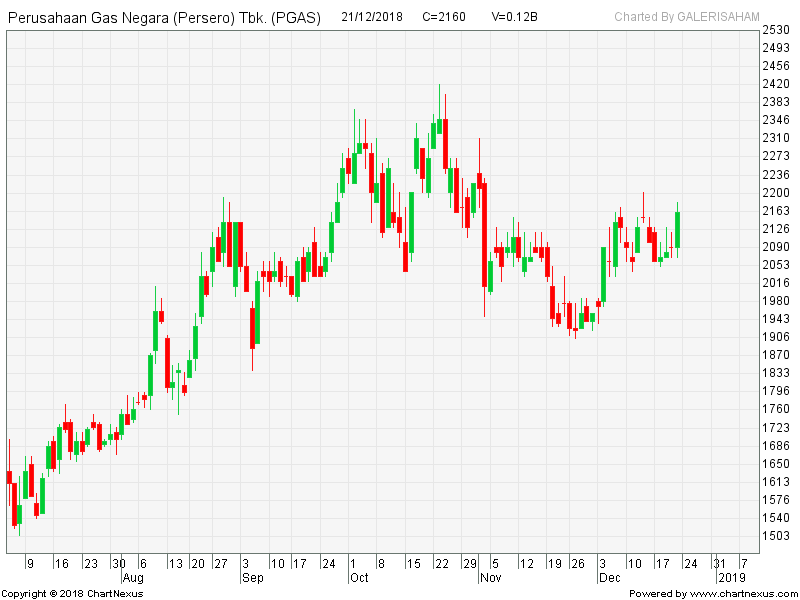Viewport: 800px width, 600px height.
Task: Select the Oct month marker on time axis
Action: point(359,578)
